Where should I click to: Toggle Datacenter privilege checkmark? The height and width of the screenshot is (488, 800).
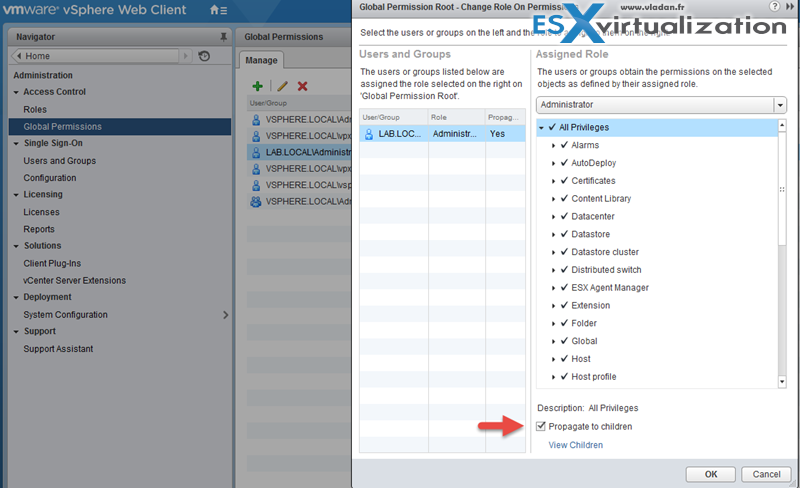564,216
